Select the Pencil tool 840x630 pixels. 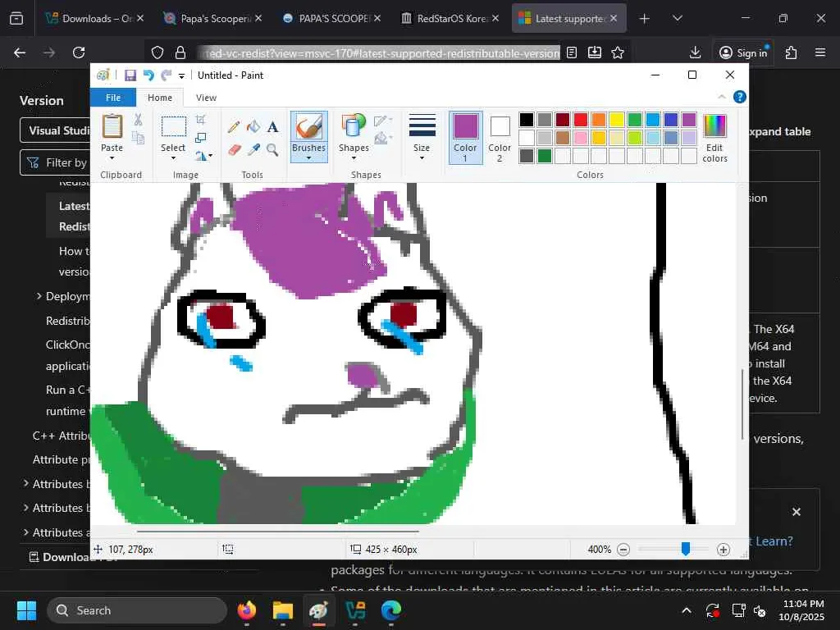point(234,127)
